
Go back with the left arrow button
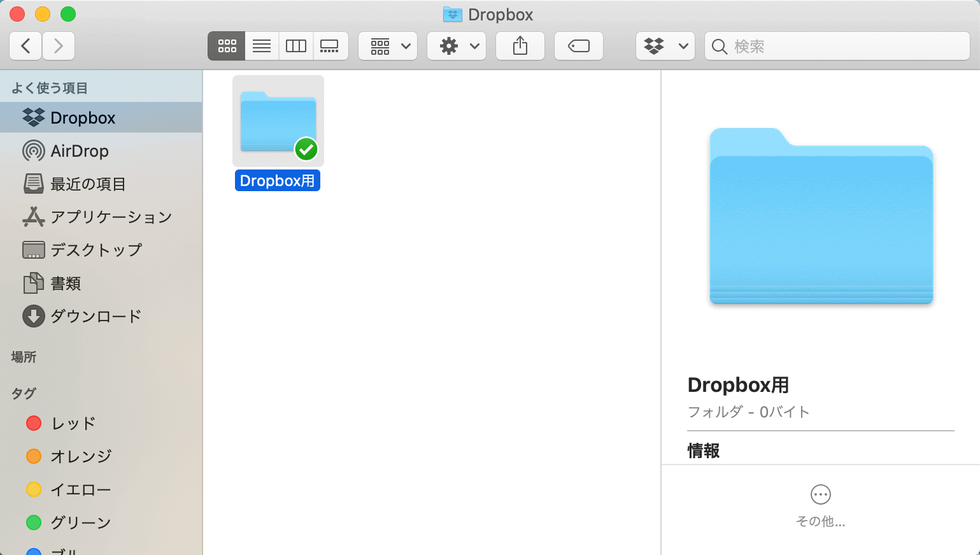click(x=25, y=46)
